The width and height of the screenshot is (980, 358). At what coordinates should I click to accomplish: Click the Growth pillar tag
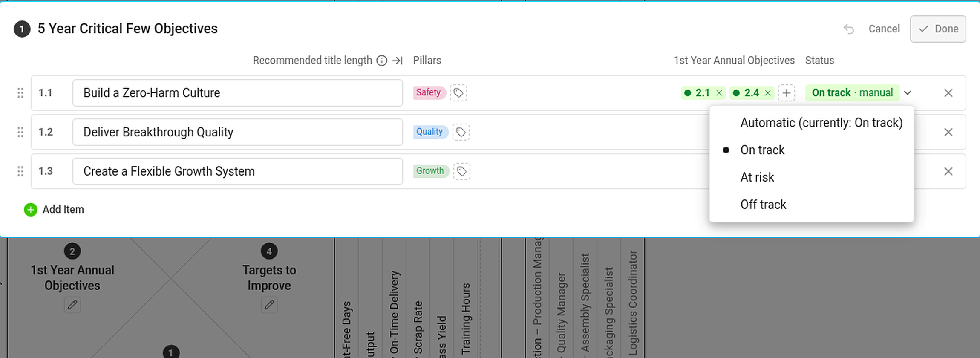(431, 171)
